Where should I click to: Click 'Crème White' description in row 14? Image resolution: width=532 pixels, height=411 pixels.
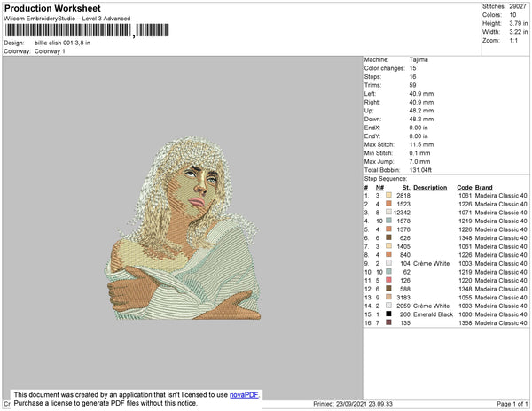click(x=431, y=306)
